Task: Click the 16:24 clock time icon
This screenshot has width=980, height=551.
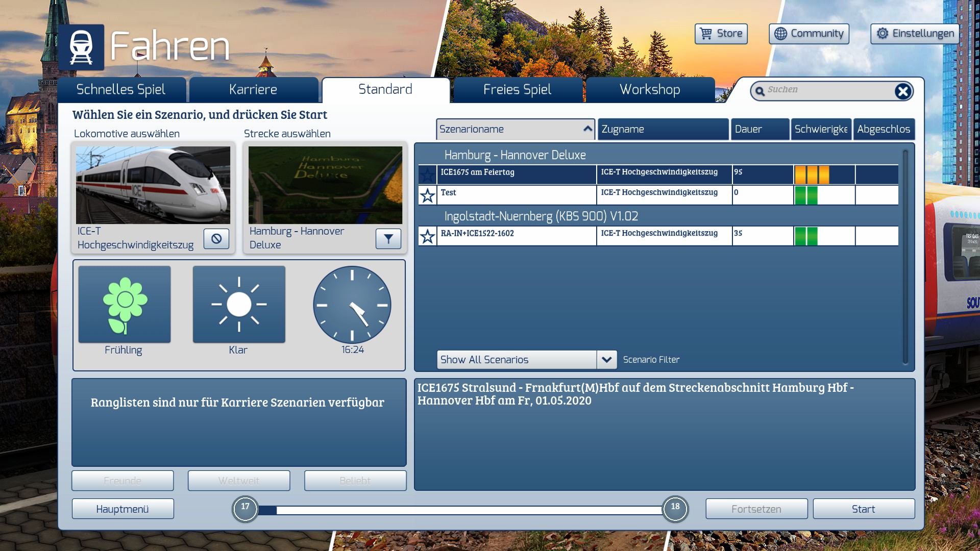Action: 352,305
